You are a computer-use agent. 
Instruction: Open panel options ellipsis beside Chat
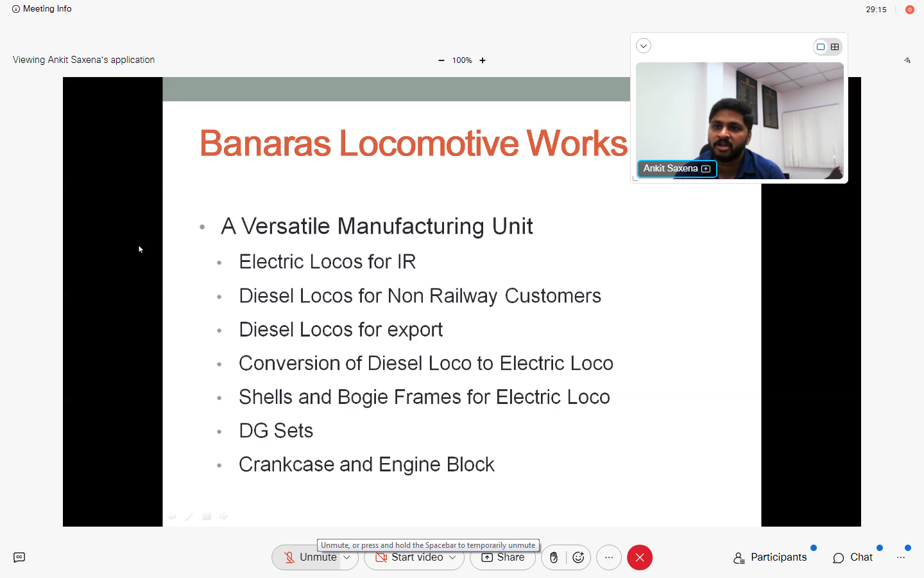tap(901, 557)
